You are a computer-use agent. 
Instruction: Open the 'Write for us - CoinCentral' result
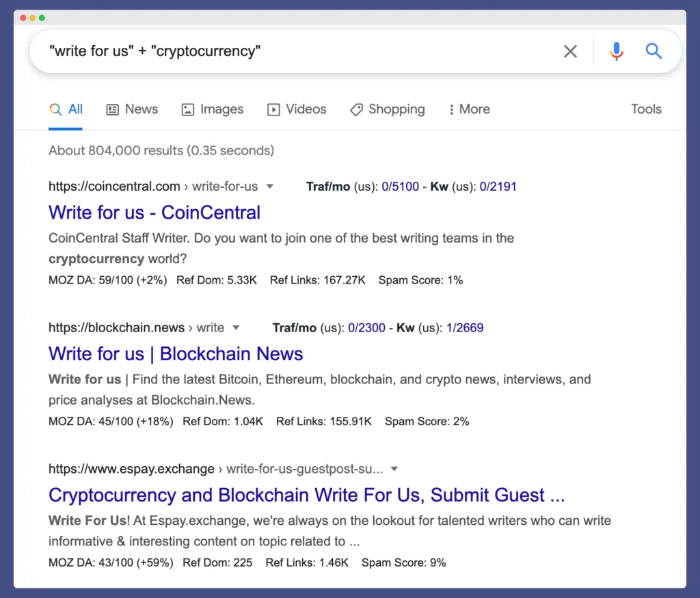tap(154, 213)
